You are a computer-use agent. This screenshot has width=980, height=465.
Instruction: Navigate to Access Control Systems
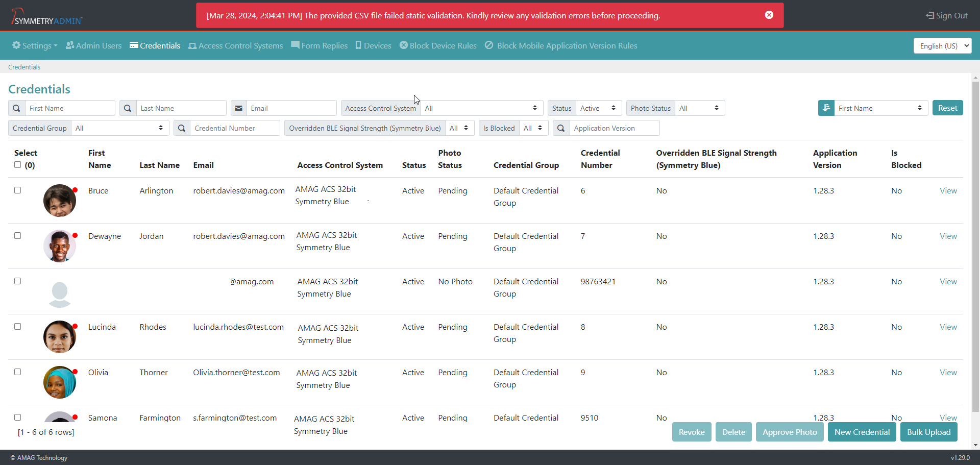point(236,45)
